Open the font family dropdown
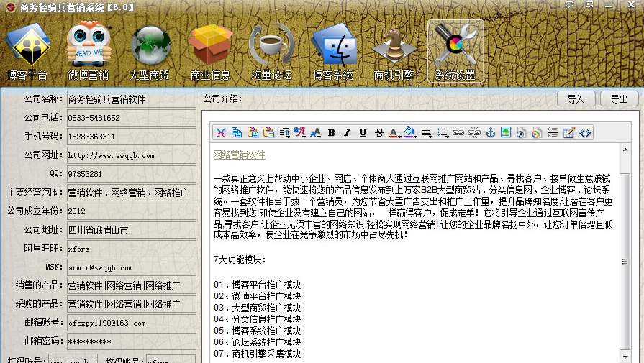 pyautogui.click(x=300, y=132)
